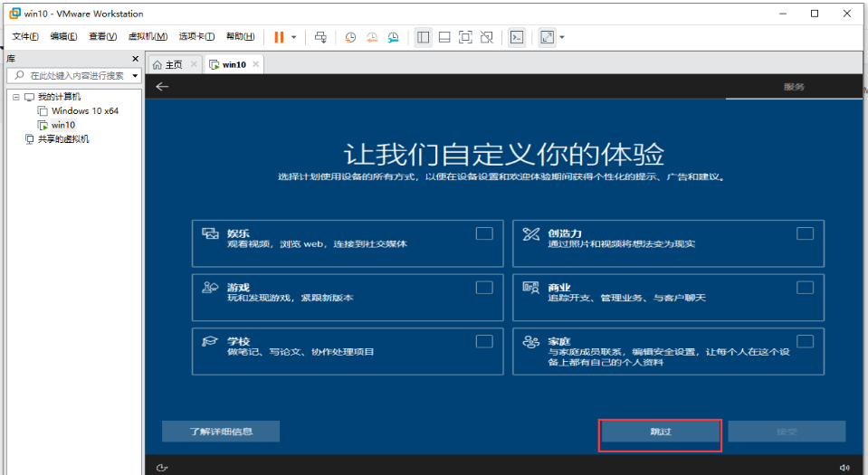
Task: Open the snapshot manager
Action: (x=393, y=37)
